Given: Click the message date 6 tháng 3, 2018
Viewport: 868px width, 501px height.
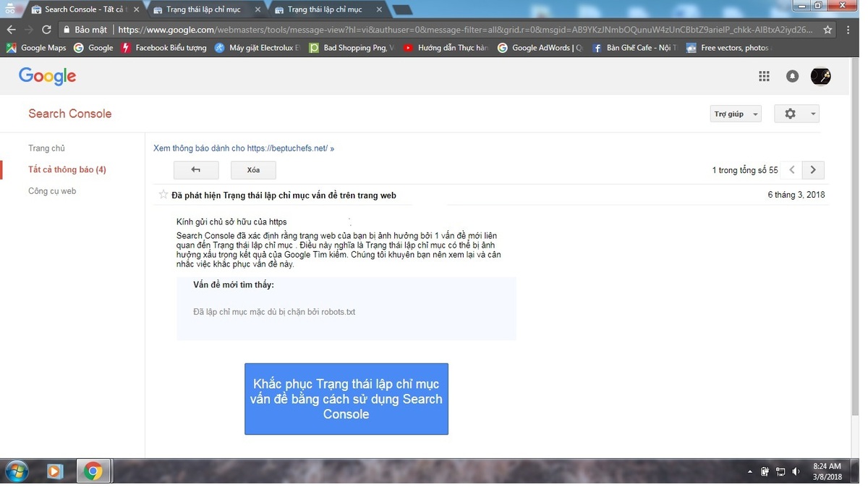Looking at the screenshot, I should 796,195.
